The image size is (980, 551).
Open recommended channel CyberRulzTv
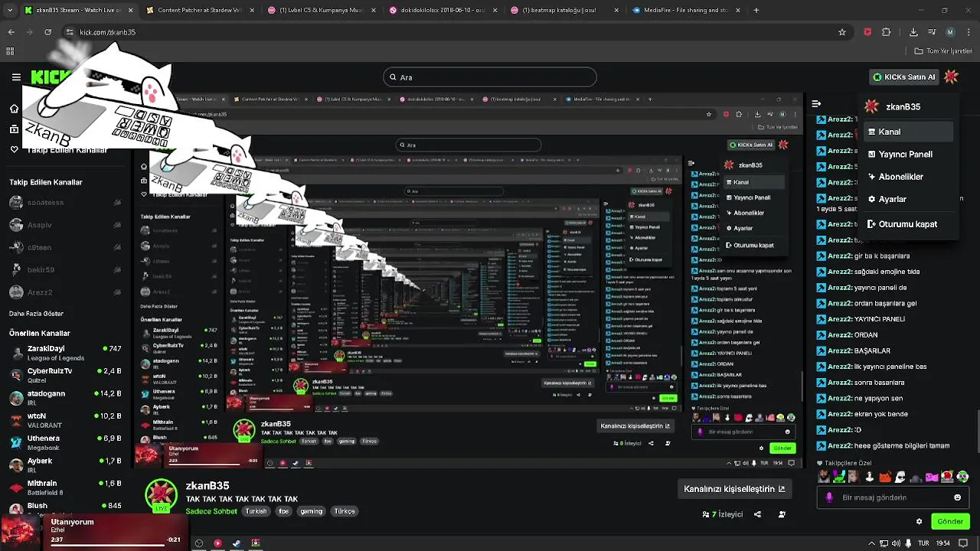pos(65,375)
